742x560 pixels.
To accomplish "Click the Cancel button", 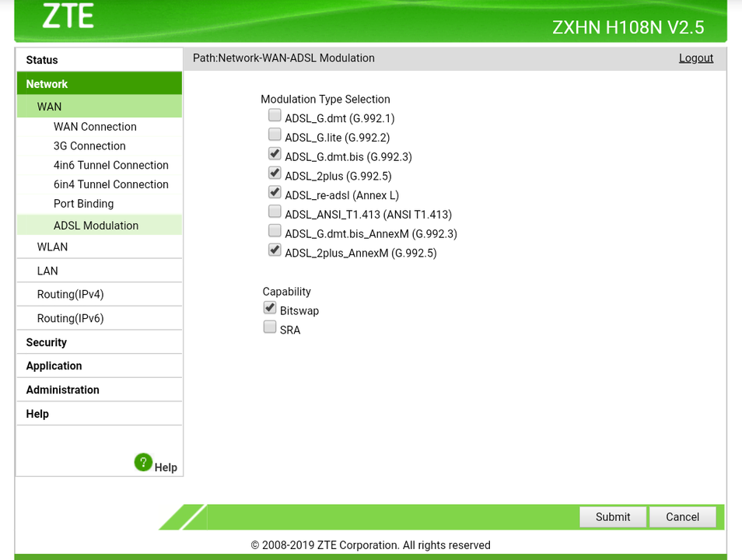I will point(682,517).
